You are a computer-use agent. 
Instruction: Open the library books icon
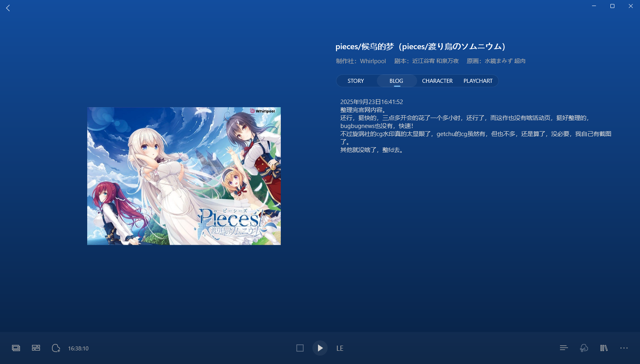(x=604, y=348)
